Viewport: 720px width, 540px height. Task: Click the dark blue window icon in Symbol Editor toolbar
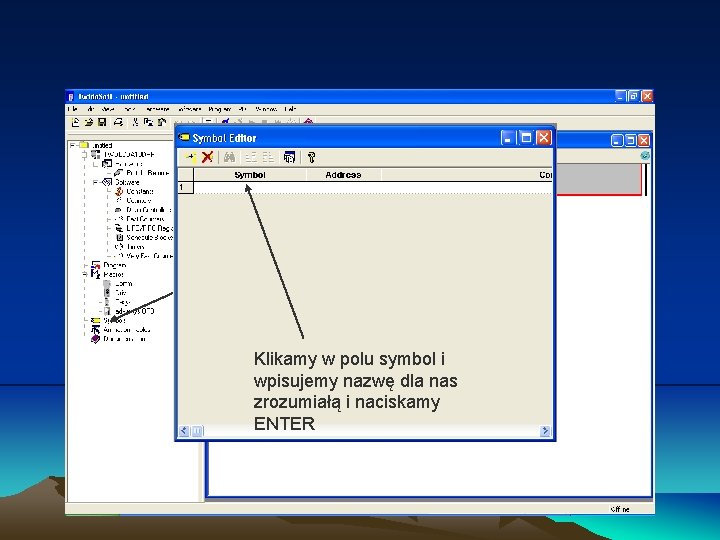click(289, 158)
